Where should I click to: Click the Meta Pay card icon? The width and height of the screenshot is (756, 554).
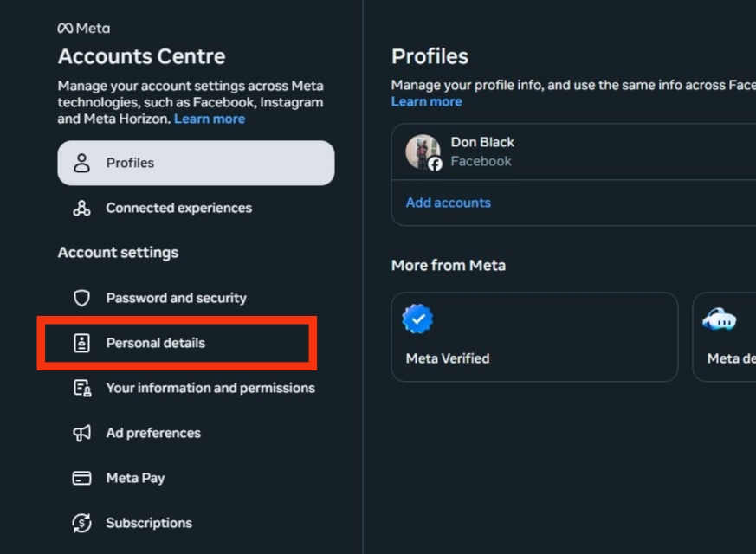point(81,478)
